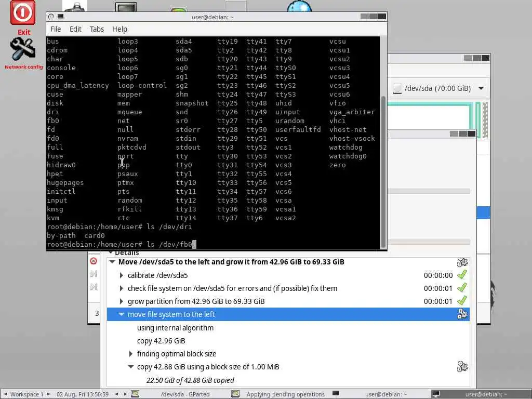This screenshot has height=399, width=532.
Task: Click 'cpu_dma_latency' in the terminal listing
Action: point(78,86)
